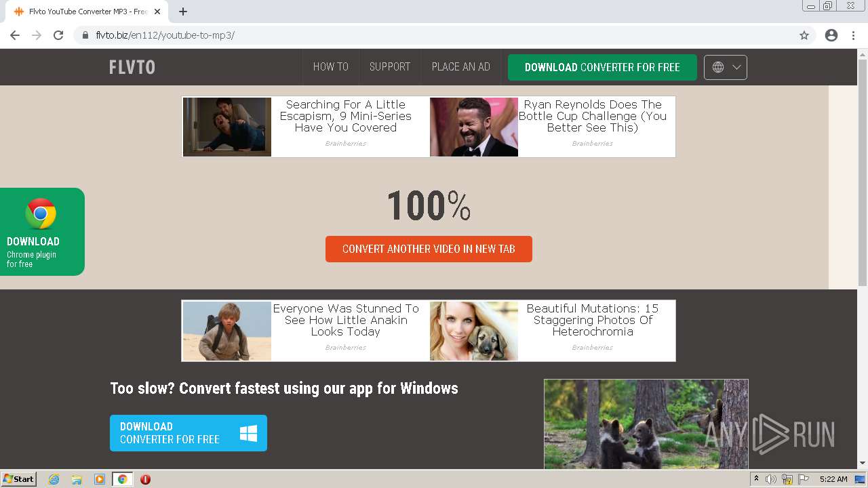Reload the page
868x488 pixels.
pyautogui.click(x=58, y=35)
